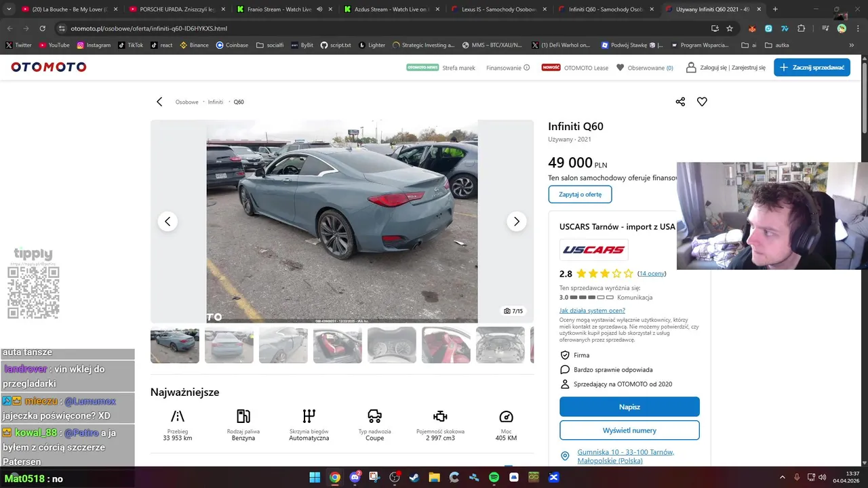Open Obserwowane (0) list
The width and height of the screenshot is (868, 488).
645,68
